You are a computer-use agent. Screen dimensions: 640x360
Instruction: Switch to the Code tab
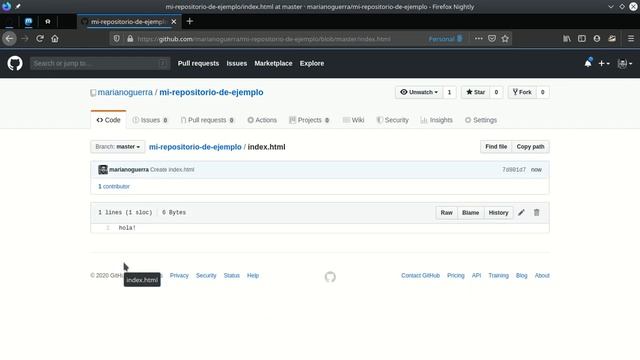click(109, 120)
